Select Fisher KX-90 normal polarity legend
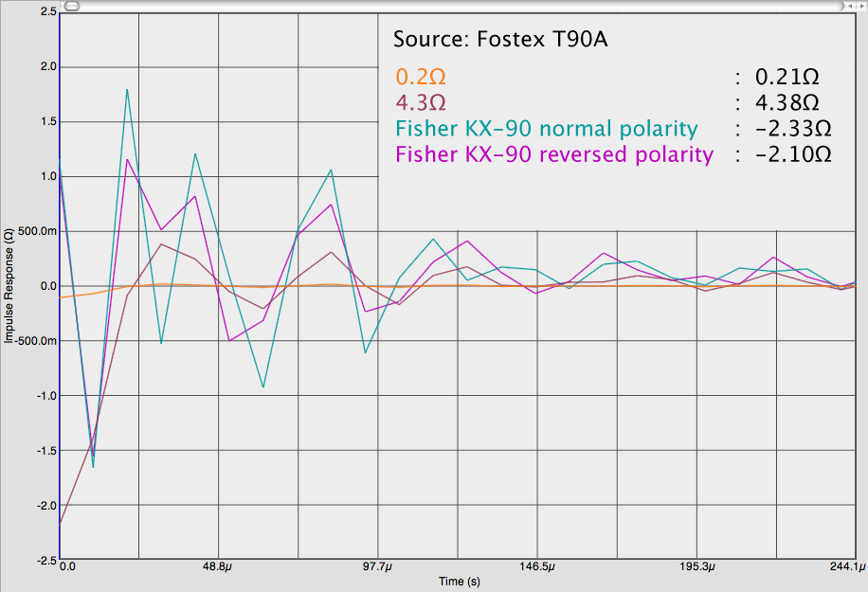The image size is (868, 592). click(547, 129)
